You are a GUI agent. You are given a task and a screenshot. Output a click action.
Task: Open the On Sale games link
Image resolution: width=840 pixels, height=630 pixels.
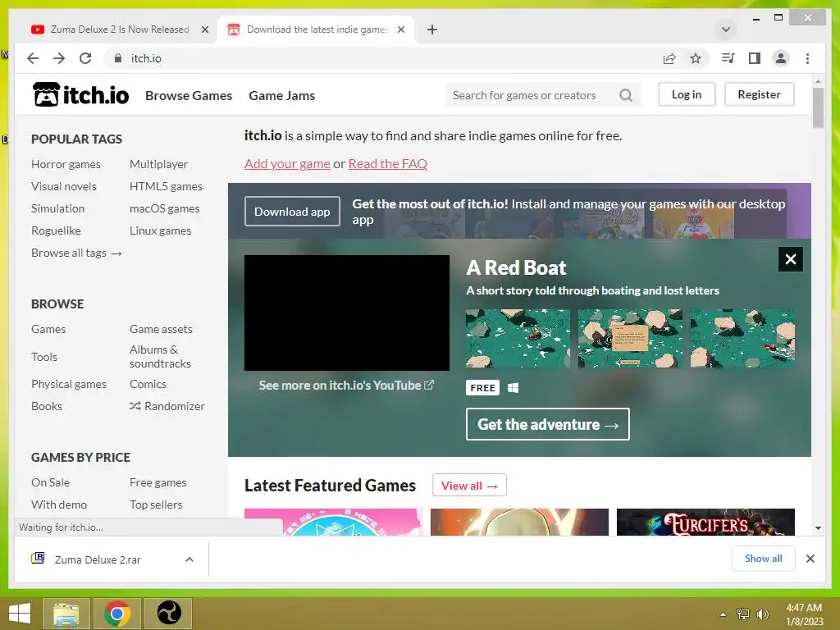(x=50, y=482)
